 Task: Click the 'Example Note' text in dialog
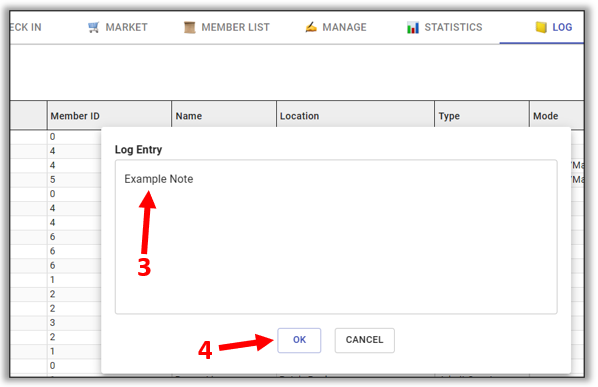coord(159,179)
